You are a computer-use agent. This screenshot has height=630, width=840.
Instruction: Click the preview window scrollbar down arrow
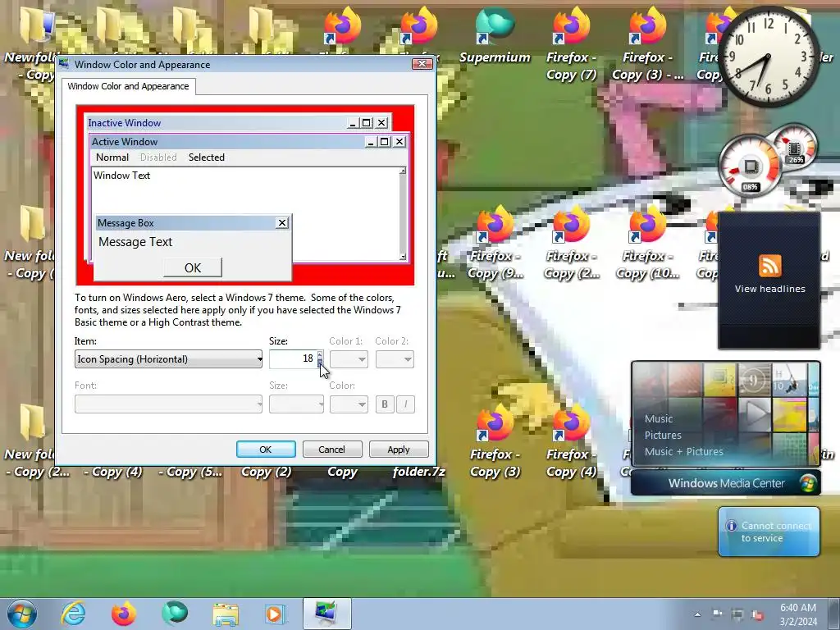click(x=403, y=257)
